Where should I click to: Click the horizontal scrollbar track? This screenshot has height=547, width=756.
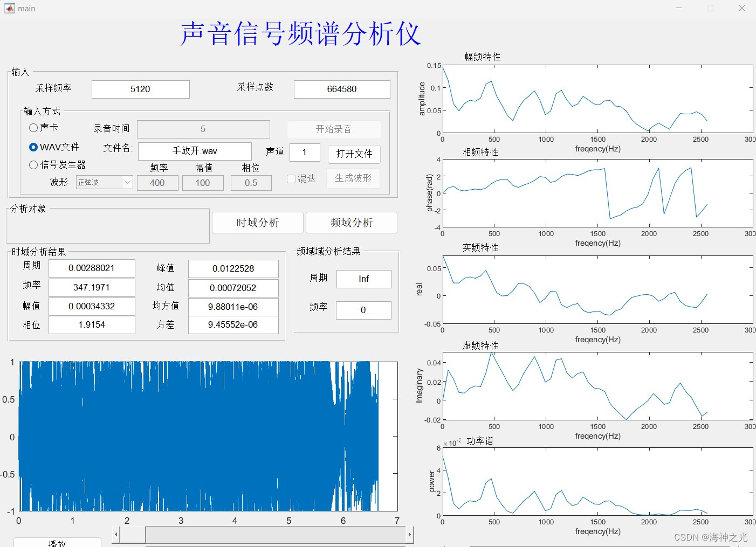coord(276,535)
